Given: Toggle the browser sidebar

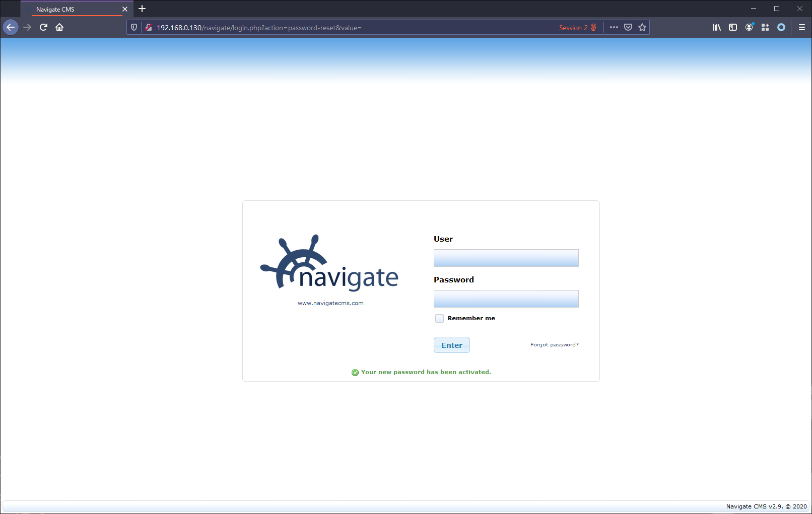Looking at the screenshot, I should [x=733, y=28].
